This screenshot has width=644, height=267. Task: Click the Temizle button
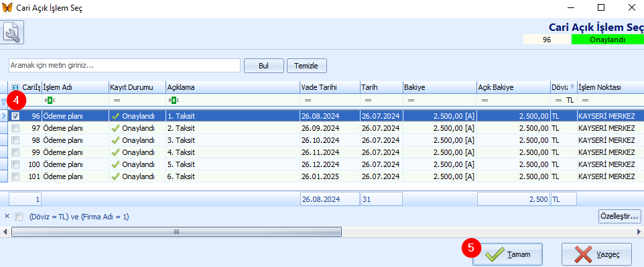[307, 66]
